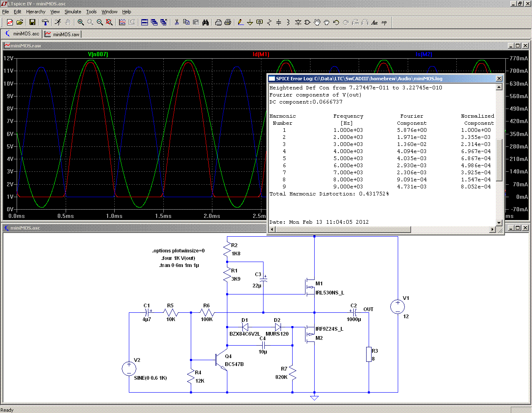Maximize the miniMOS.asc schematic window
Image resolution: width=532 pixels, height=413 pixels.
(x=517, y=228)
